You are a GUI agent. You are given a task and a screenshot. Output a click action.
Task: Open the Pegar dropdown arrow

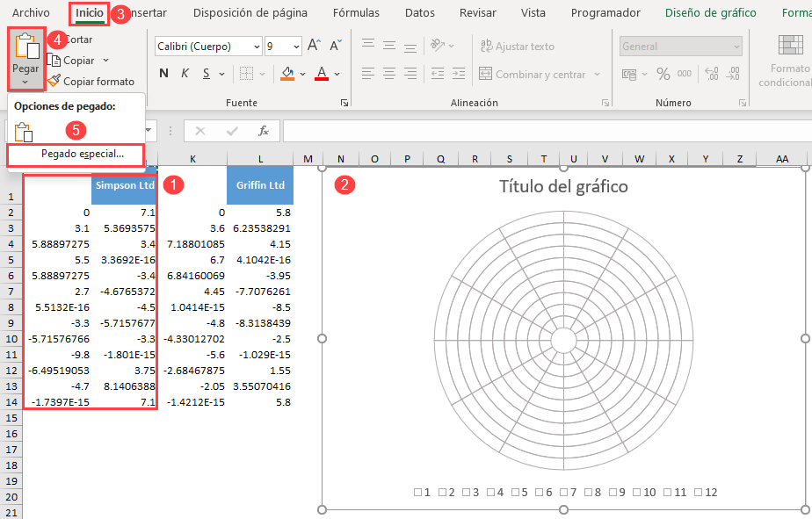(x=25, y=83)
